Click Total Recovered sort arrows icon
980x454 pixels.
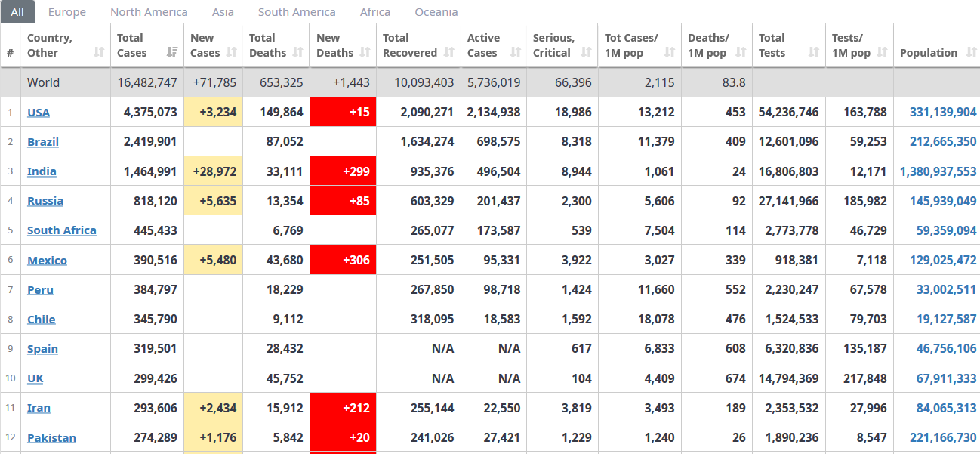point(449,53)
